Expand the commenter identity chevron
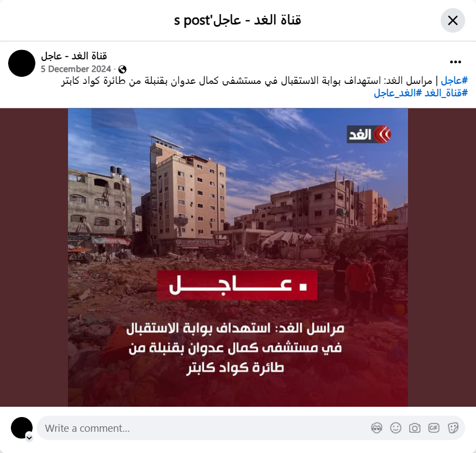476x453 pixels. tap(29, 438)
